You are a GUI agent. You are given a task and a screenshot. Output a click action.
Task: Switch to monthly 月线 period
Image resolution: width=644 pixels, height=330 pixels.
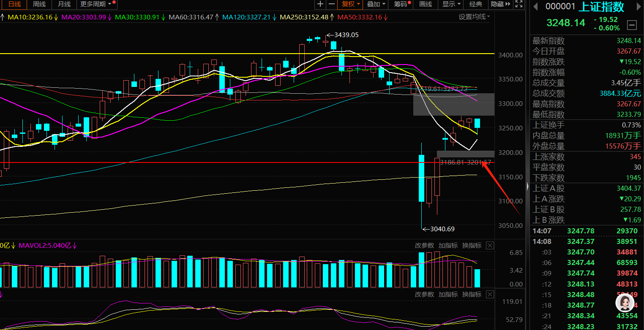click(x=64, y=4)
